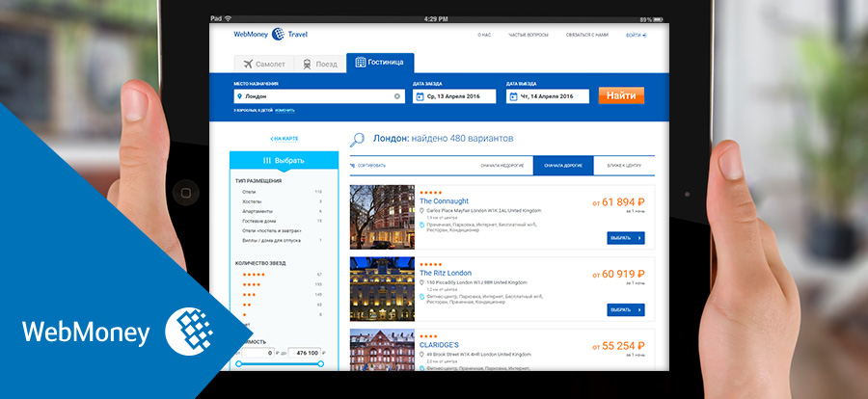
Task: Click the 89% battery indicator
Action: click(x=653, y=19)
